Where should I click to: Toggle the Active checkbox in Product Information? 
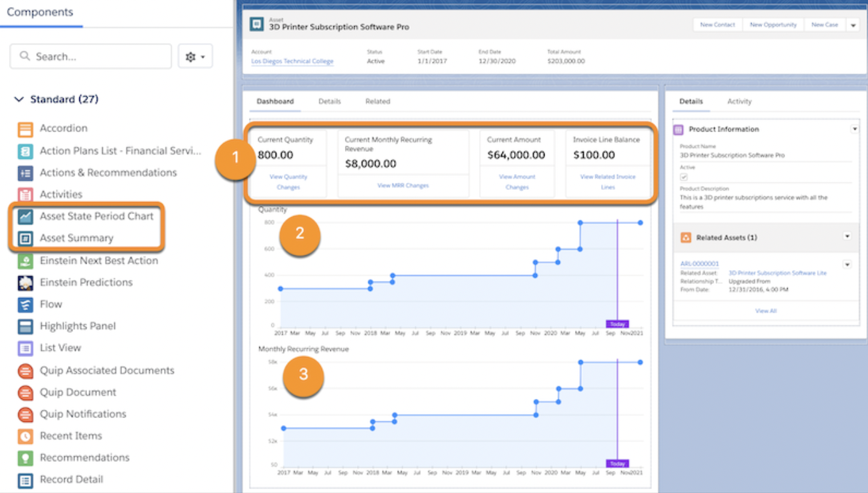pos(684,177)
